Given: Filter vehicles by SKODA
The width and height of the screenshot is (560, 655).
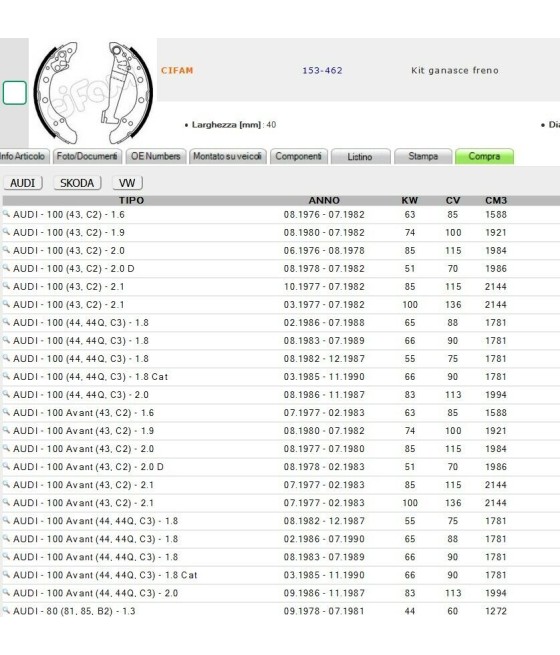Looking at the screenshot, I should [x=77, y=183].
